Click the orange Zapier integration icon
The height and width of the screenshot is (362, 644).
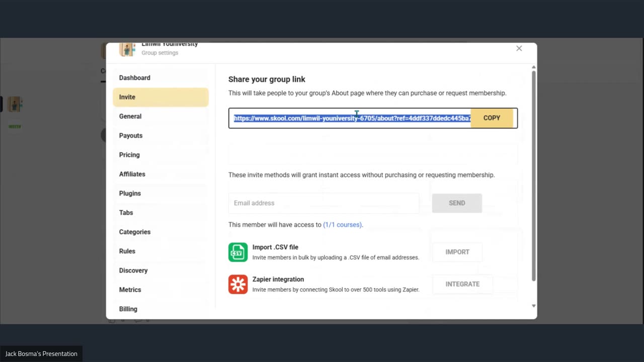(x=238, y=285)
